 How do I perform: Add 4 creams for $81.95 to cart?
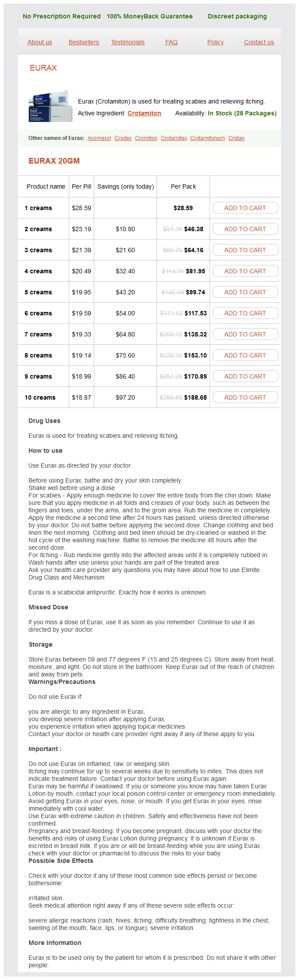pos(245,271)
